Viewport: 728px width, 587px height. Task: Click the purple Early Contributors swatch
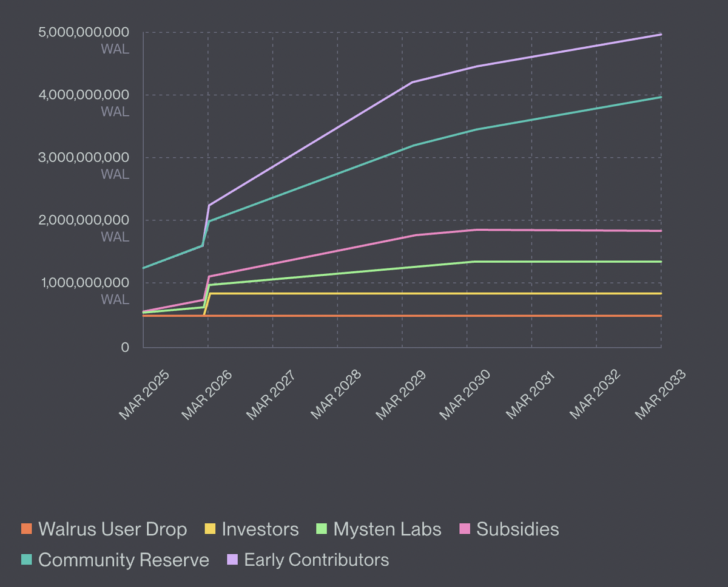pyautogui.click(x=232, y=560)
